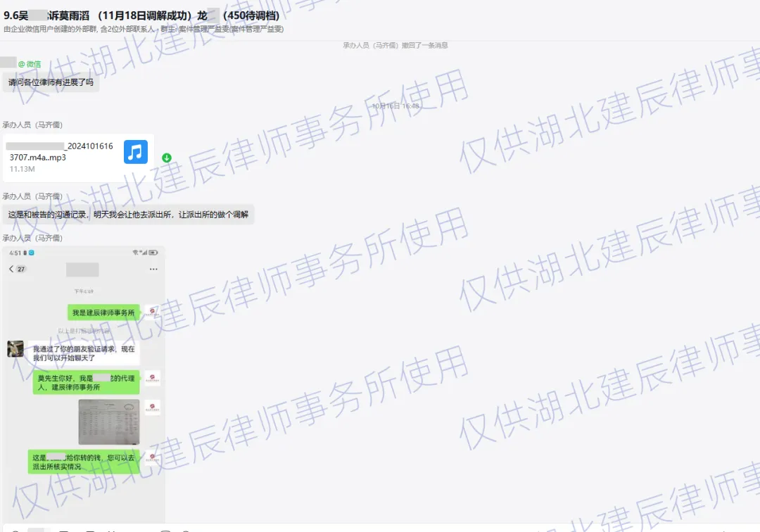Select the message starting 这是和被告的沟通记录

pyautogui.click(x=129, y=215)
